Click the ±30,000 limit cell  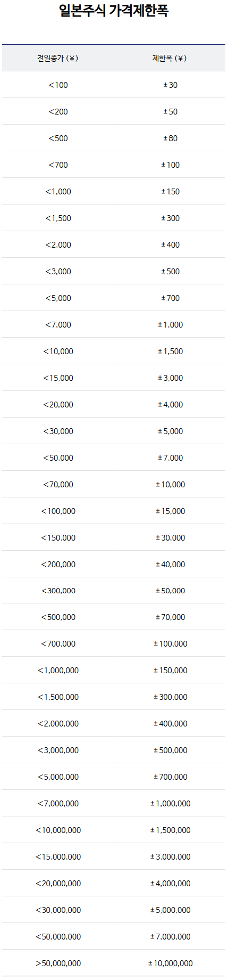170,537
